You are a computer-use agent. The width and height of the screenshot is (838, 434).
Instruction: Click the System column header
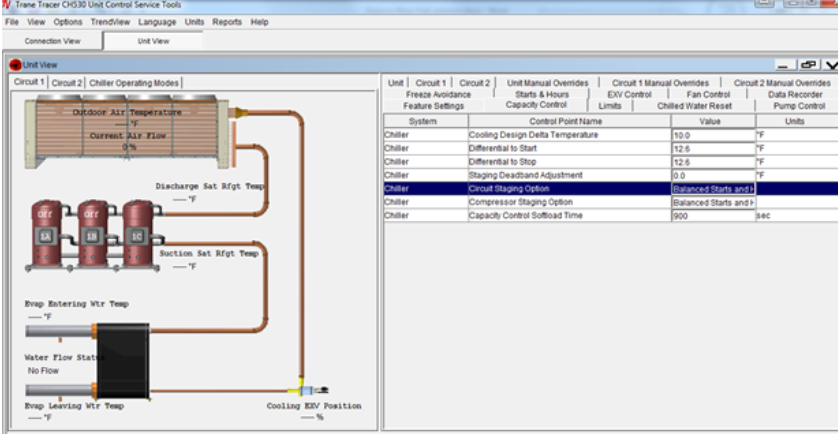tap(426, 121)
